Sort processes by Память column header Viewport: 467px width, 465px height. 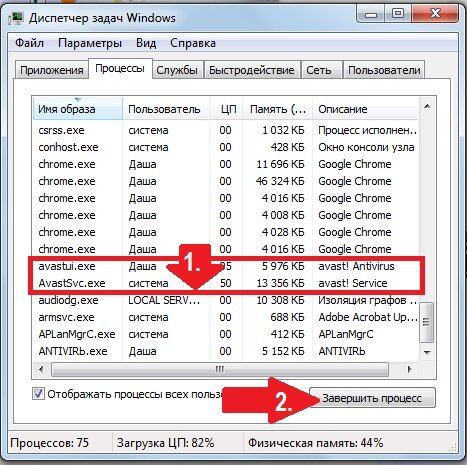(x=278, y=109)
